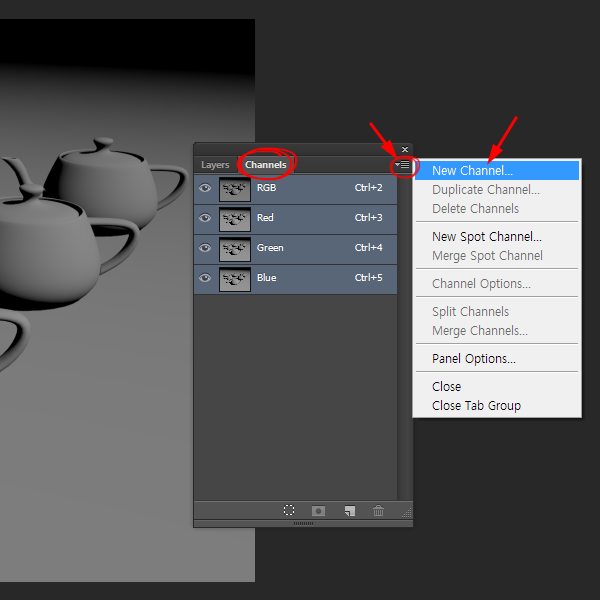Select Merge Channels... menu item
Image resolution: width=600 pixels, height=600 pixels.
point(497,331)
